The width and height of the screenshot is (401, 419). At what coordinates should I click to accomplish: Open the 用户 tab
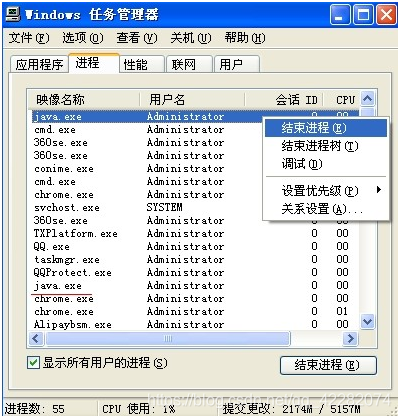[237, 64]
